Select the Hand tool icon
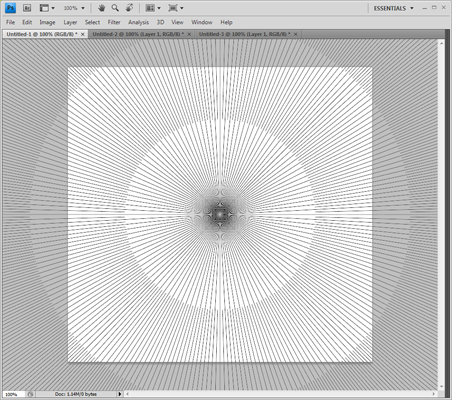Image resolution: width=452 pixels, height=400 pixels. (x=101, y=8)
